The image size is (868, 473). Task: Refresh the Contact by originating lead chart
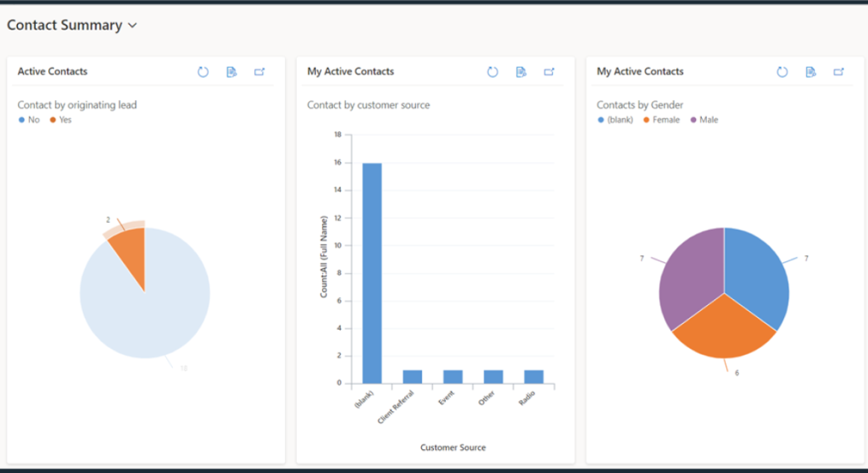(x=203, y=72)
